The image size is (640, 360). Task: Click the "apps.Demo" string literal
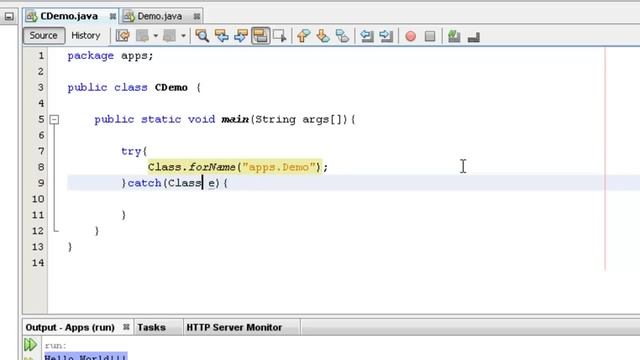pyautogui.click(x=279, y=167)
